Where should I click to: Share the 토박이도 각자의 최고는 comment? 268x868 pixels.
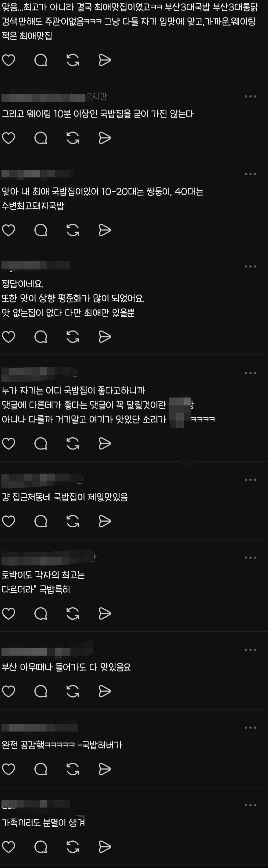point(105,614)
